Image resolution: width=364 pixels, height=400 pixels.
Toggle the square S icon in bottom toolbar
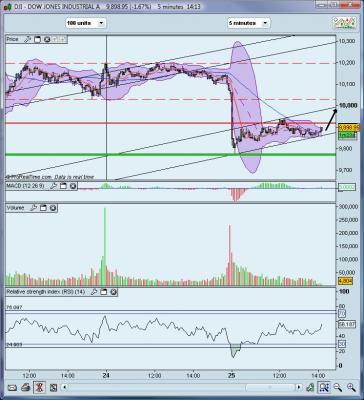point(53,388)
